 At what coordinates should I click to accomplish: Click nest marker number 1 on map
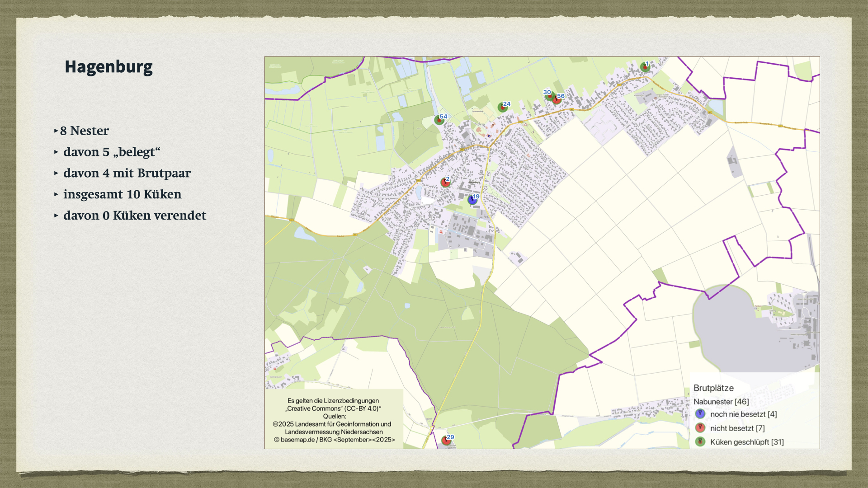pyautogui.click(x=645, y=67)
